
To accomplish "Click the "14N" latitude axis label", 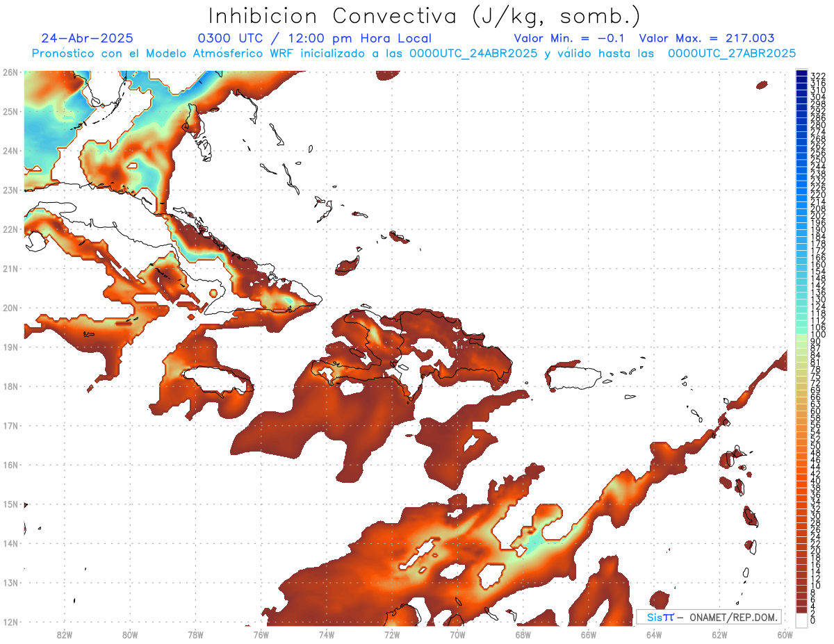I will coord(10,543).
